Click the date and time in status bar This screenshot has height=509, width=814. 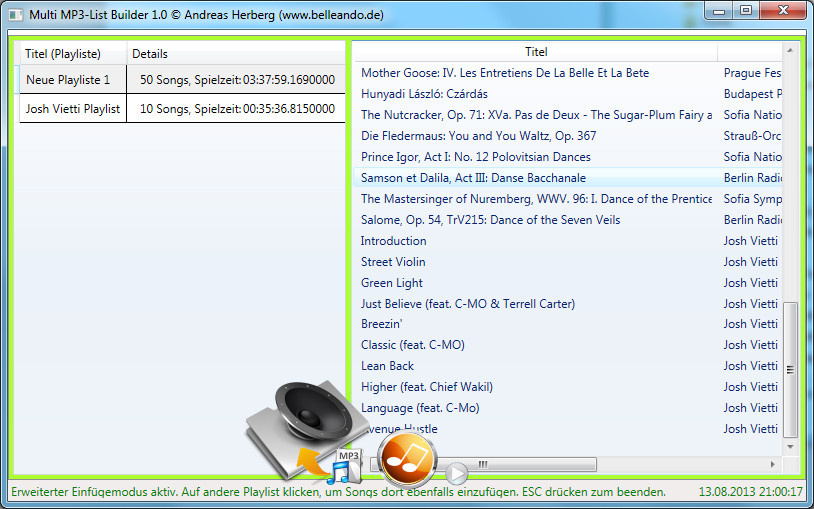751,492
